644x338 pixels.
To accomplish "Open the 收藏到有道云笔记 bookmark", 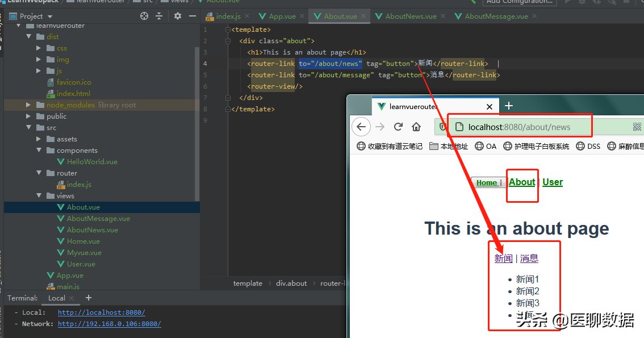I will [390, 146].
